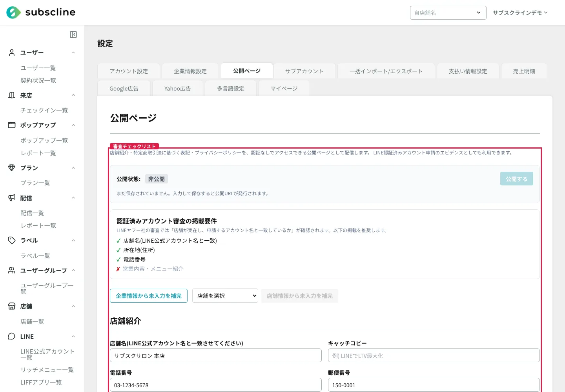Select the 売上明細 tab
The height and width of the screenshot is (392, 565).
(524, 71)
